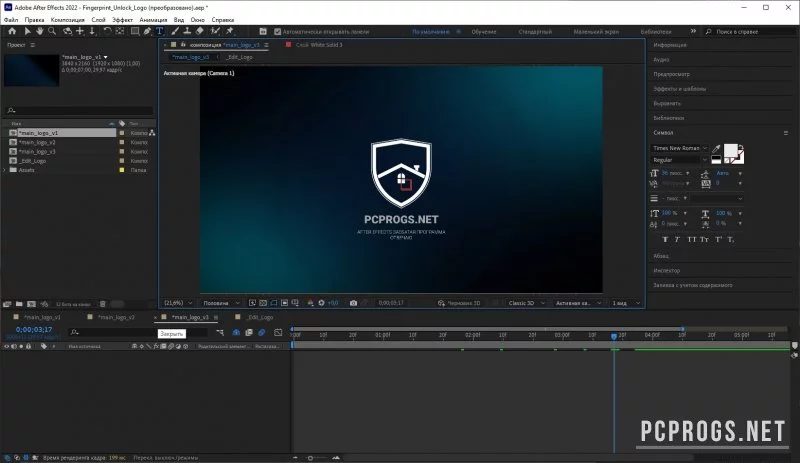The width and height of the screenshot is (800, 463).
Task: Click the reset exposure icon in viewer
Action: point(321,303)
